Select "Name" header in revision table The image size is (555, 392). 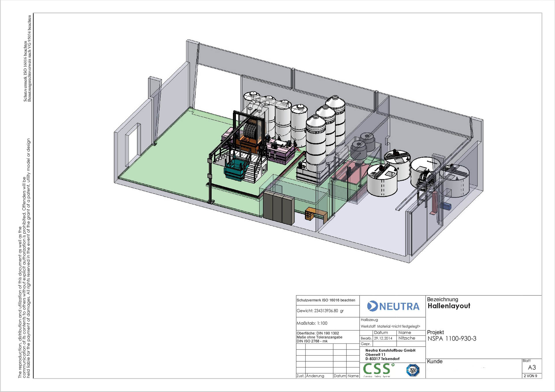coord(353,376)
